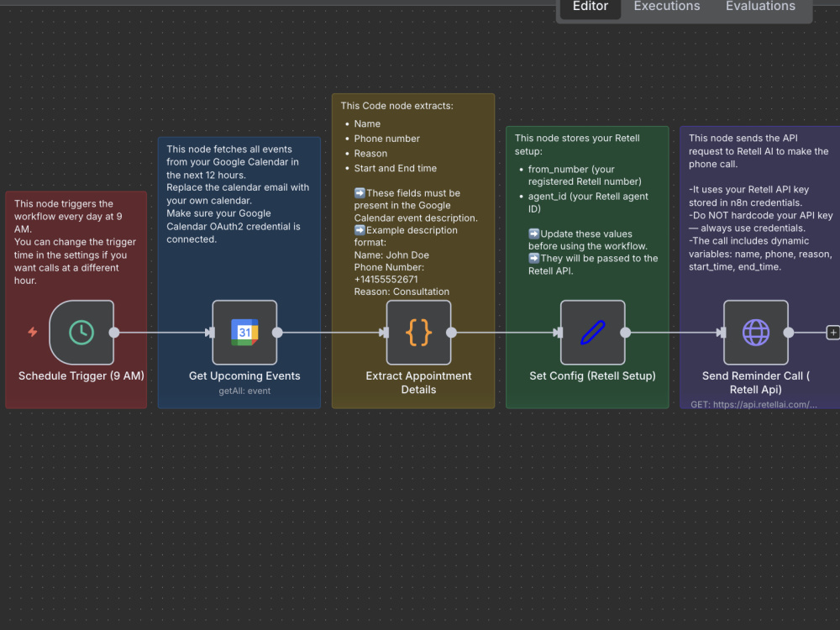Click input connector of Extract Appointment Details

pos(385,333)
